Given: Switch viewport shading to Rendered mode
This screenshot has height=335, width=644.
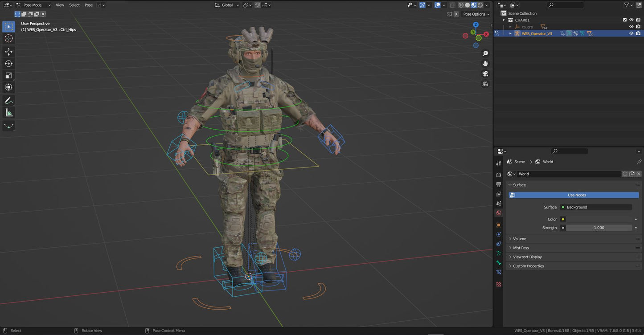Looking at the screenshot, I should pos(480,5).
